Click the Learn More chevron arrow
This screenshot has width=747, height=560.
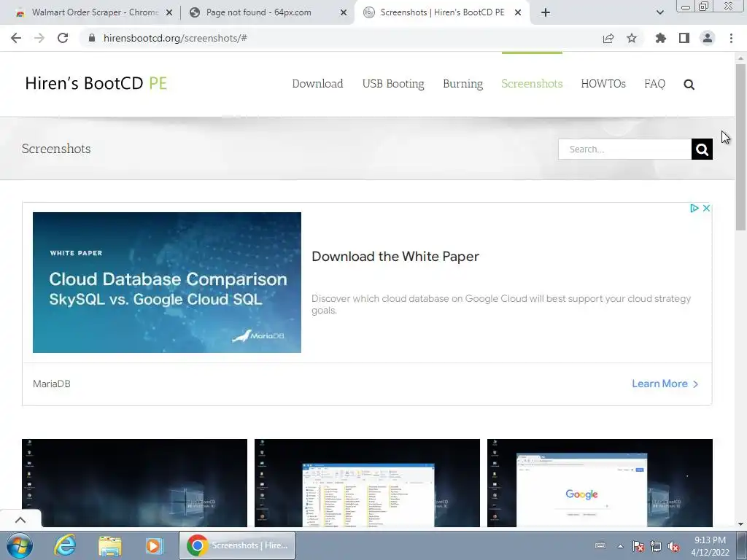point(695,384)
